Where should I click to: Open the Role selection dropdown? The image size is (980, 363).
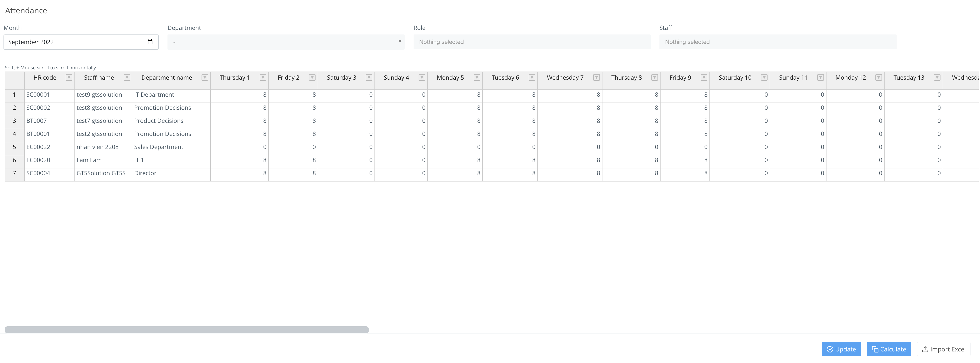click(x=531, y=42)
